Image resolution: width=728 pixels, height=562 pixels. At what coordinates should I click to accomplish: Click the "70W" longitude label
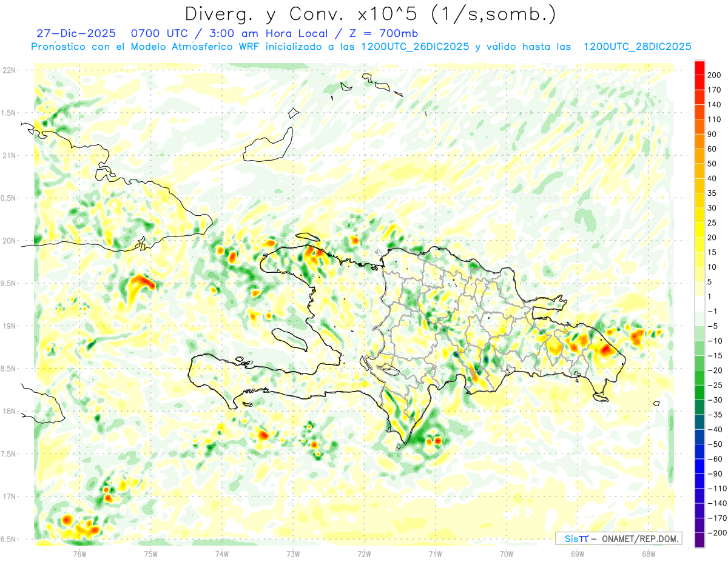[x=507, y=553]
